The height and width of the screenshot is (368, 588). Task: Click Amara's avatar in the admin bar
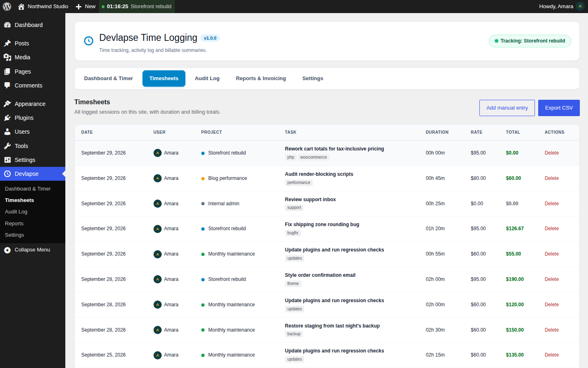580,7
